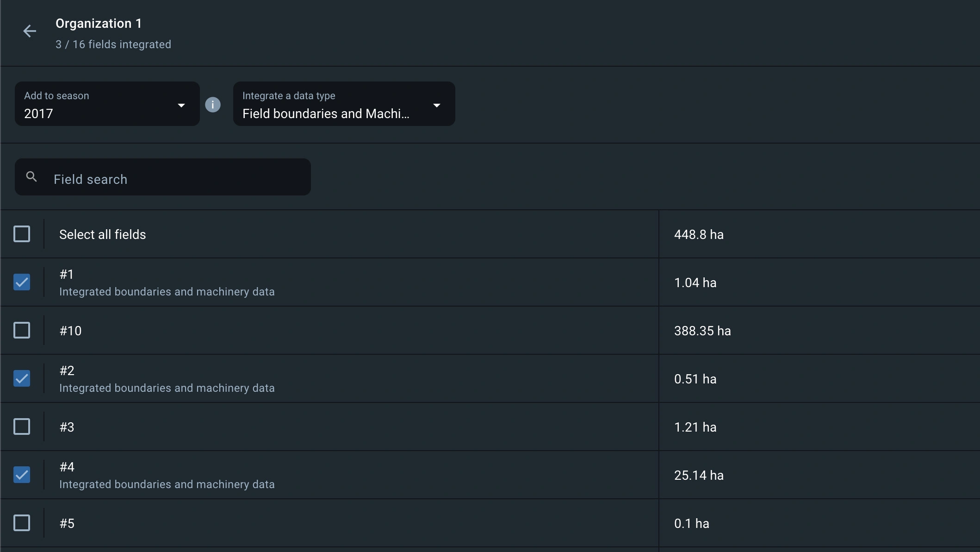Click the #3 field name
Image resolution: width=980 pixels, height=552 pixels.
[x=67, y=427]
